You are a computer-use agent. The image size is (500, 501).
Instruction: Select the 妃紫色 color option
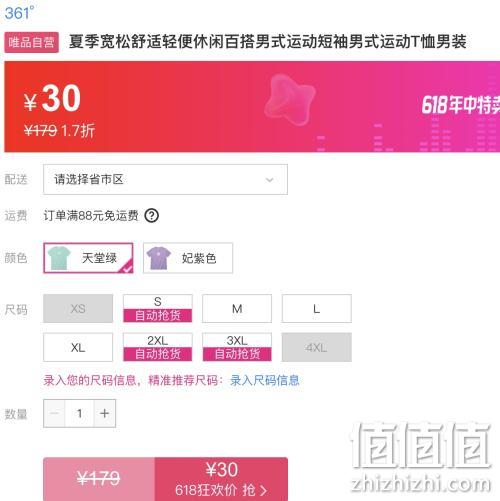point(188,258)
